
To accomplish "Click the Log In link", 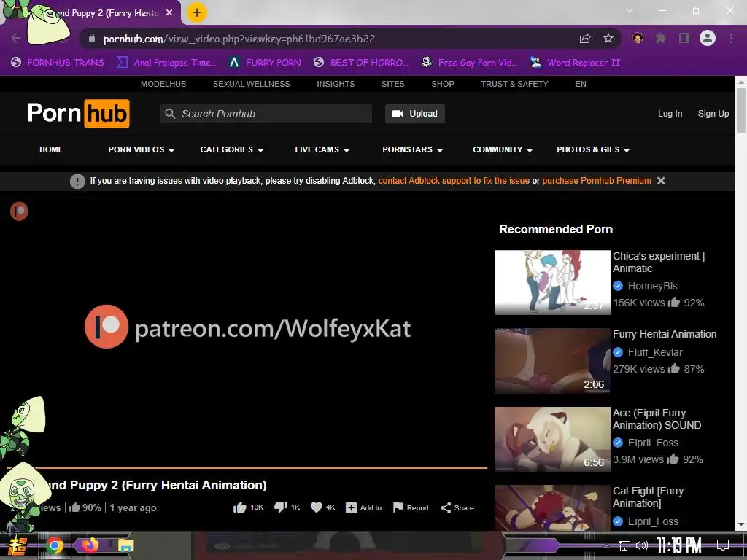I will click(x=670, y=114).
